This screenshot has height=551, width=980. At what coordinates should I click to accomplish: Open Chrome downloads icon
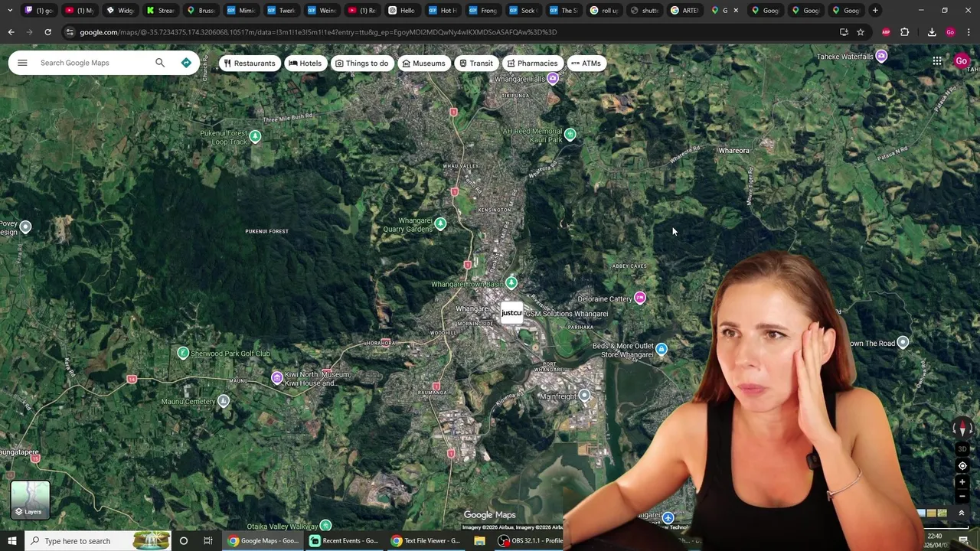point(932,32)
